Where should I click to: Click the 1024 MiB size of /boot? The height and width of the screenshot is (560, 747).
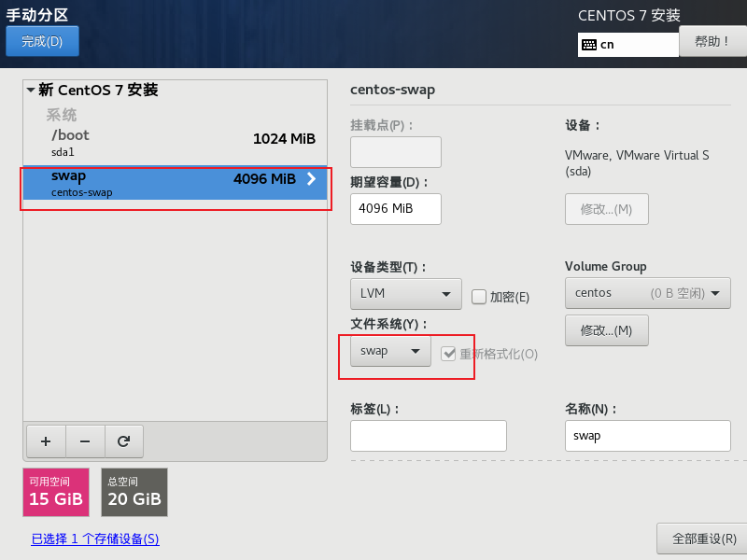click(x=284, y=139)
